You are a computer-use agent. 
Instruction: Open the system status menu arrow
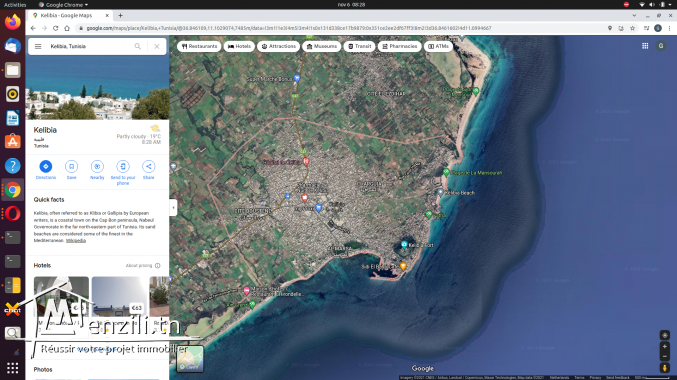[x=671, y=5]
